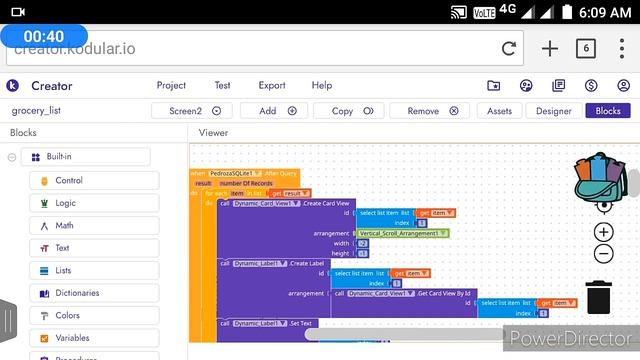640x360 pixels.
Task: Add a new screen
Action: point(274,111)
